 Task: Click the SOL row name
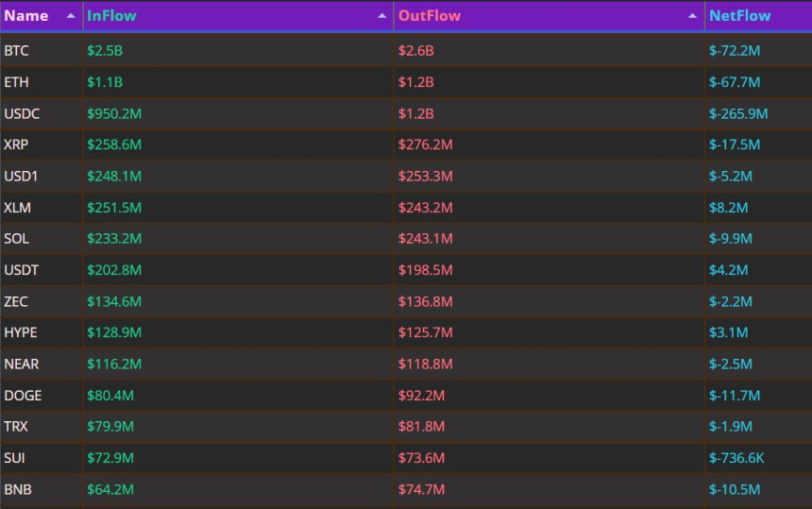[17, 239]
